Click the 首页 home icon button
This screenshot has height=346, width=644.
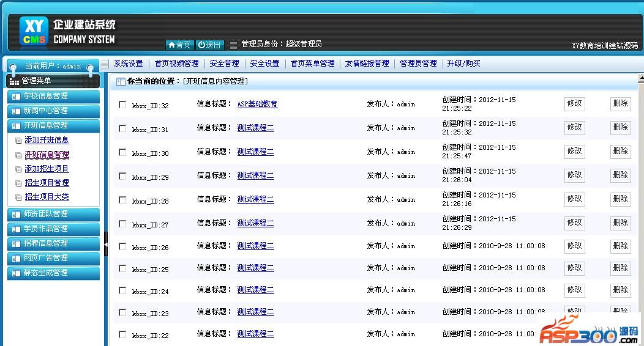[x=179, y=45]
